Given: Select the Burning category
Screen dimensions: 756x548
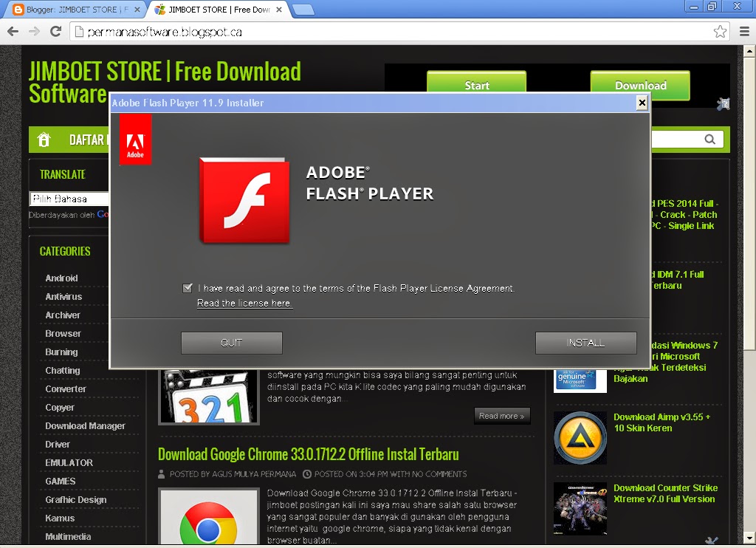Looking at the screenshot, I should tap(61, 352).
